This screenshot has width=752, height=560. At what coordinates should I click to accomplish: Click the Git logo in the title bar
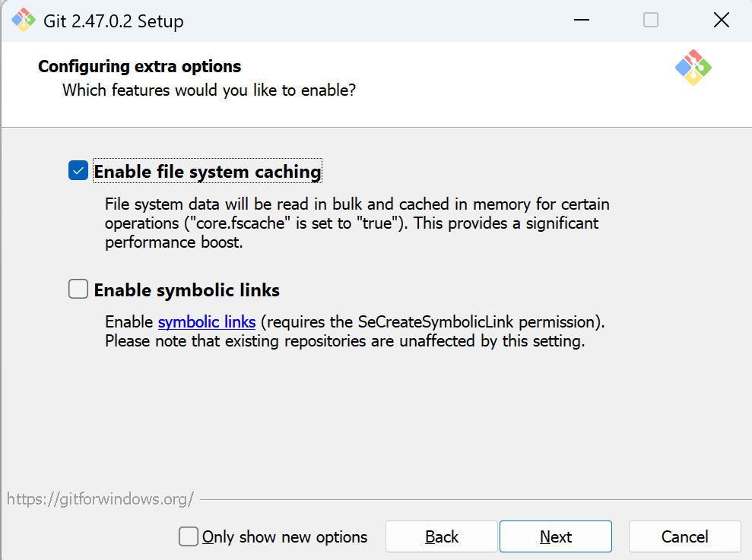tap(24, 21)
